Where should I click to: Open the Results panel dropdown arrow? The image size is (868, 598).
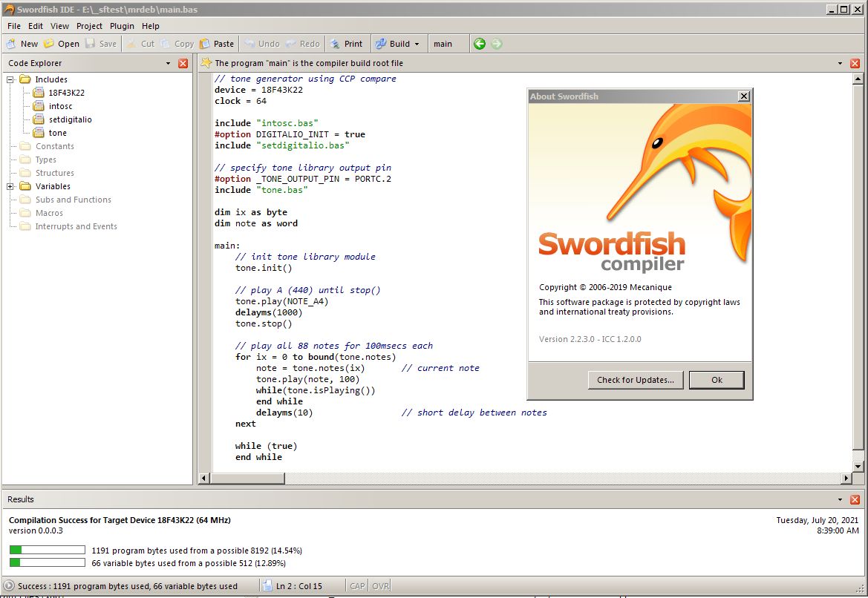[840, 499]
